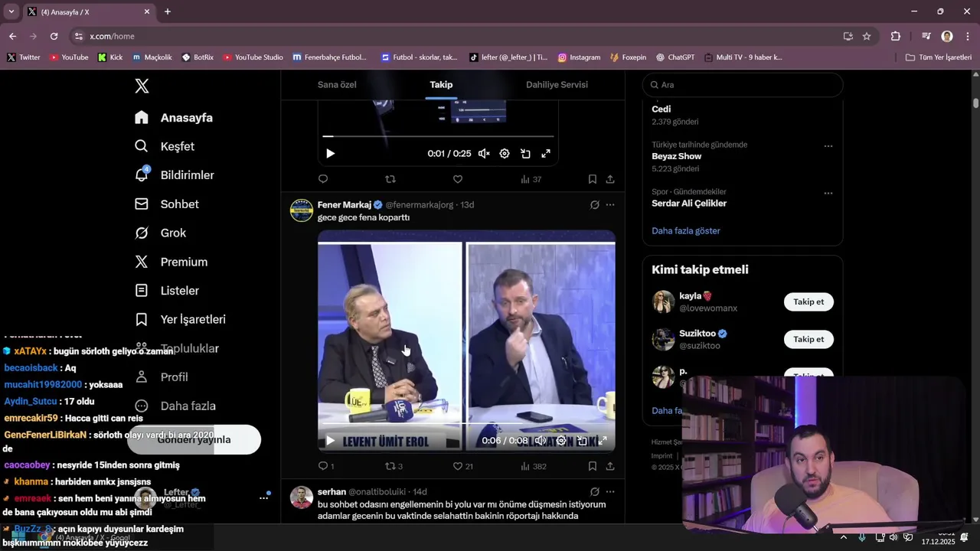
Task: Open Chrome extensions puzzle icon
Action: [x=896, y=36]
